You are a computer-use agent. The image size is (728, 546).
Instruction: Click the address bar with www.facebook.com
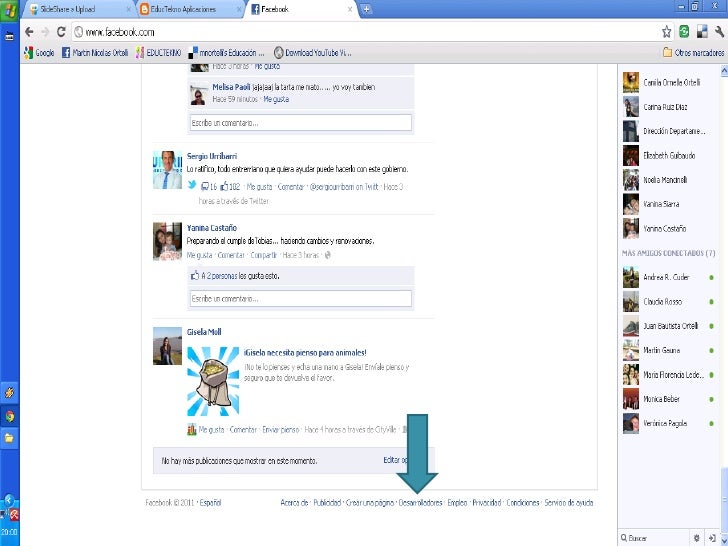pos(367,32)
